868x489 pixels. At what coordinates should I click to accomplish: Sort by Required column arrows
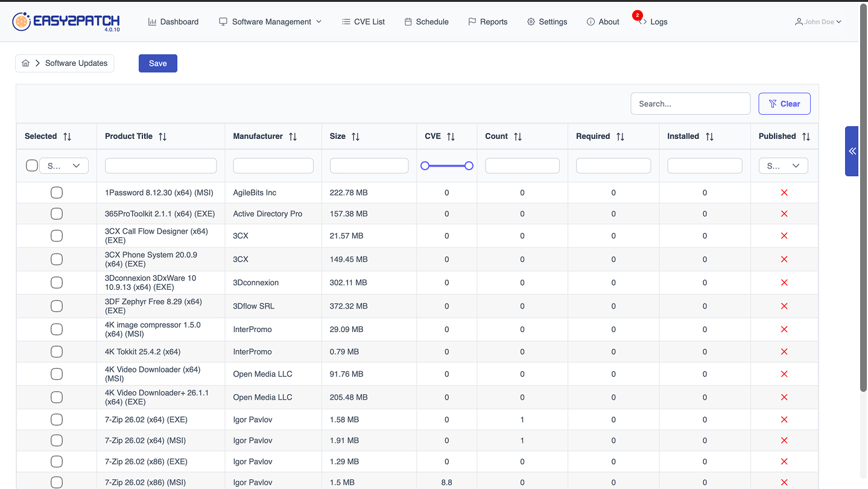pos(620,136)
